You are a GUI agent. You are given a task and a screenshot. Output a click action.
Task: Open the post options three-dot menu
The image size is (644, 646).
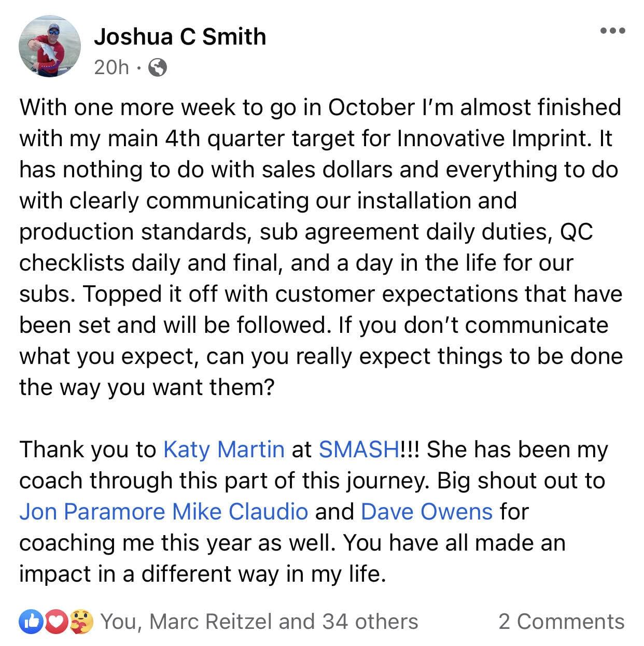(612, 31)
